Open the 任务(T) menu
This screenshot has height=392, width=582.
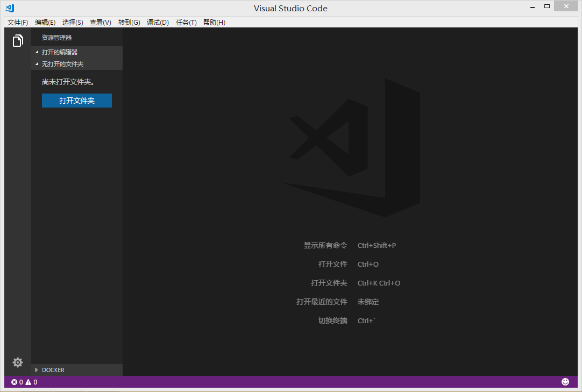point(186,22)
